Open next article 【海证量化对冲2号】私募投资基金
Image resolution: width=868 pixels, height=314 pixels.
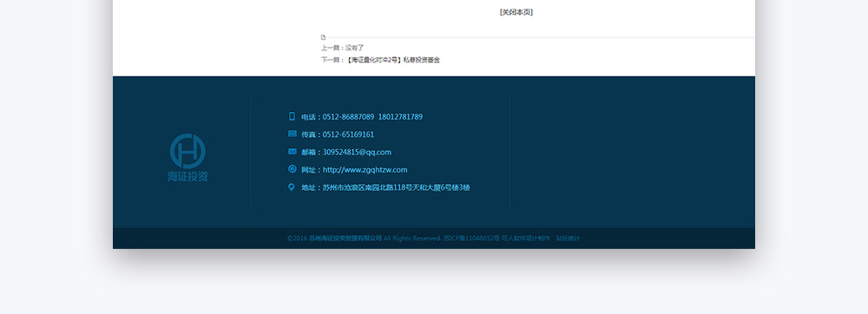pyautogui.click(x=393, y=60)
